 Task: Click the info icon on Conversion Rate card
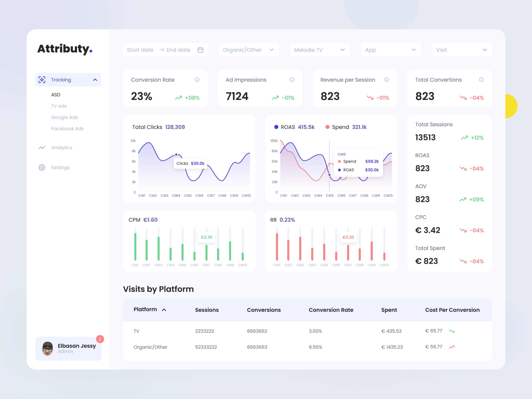click(197, 80)
